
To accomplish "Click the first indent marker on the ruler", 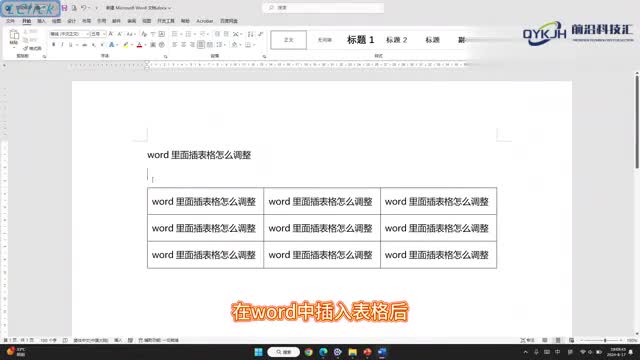I will pos(147,62).
